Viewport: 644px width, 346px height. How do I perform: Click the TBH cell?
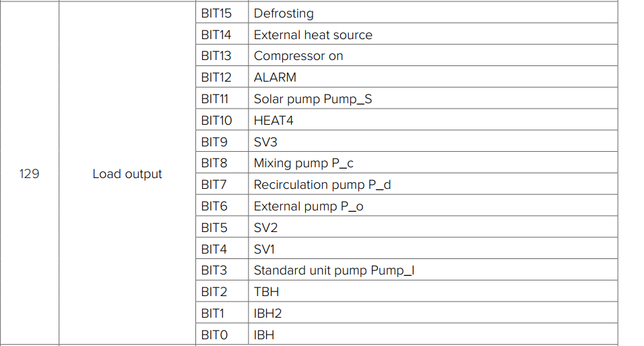pos(433,291)
